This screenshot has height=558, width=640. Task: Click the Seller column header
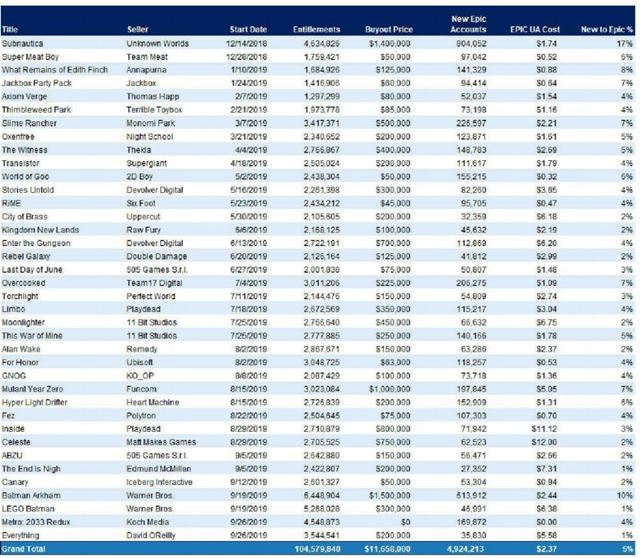140,30
